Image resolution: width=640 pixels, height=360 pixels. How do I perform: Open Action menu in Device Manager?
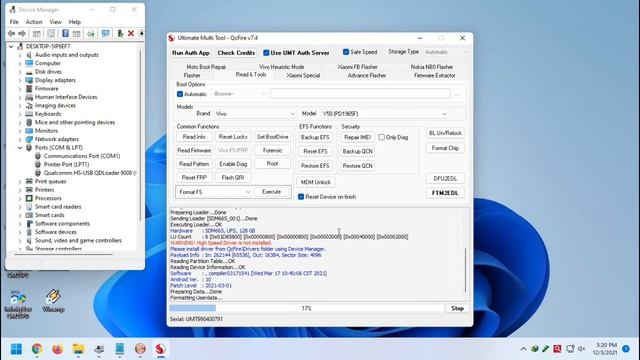(x=34, y=22)
